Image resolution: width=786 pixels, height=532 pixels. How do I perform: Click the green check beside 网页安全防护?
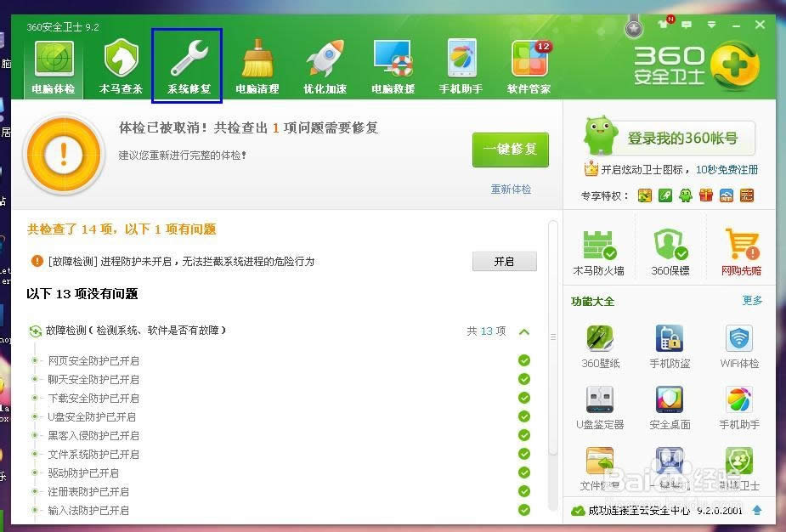click(x=524, y=360)
